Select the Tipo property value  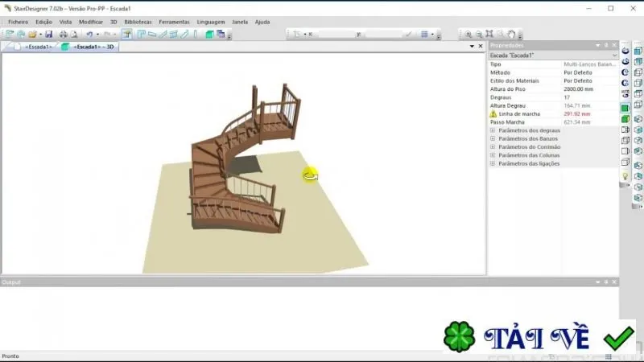(590, 64)
